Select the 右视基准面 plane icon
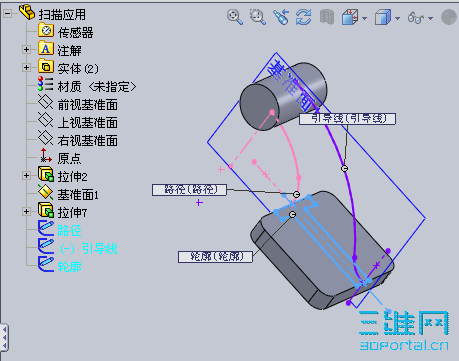Image resolution: width=459 pixels, height=361 pixels. (45, 138)
